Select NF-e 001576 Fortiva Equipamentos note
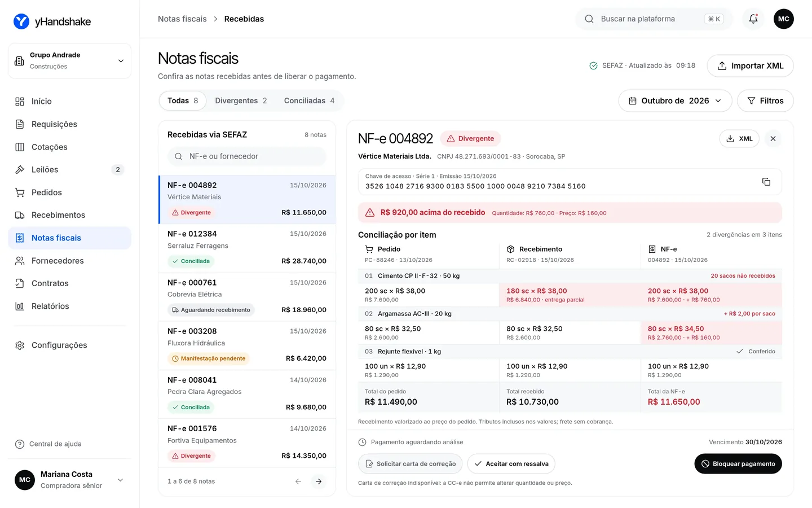Image resolution: width=812 pixels, height=508 pixels. pos(247,443)
